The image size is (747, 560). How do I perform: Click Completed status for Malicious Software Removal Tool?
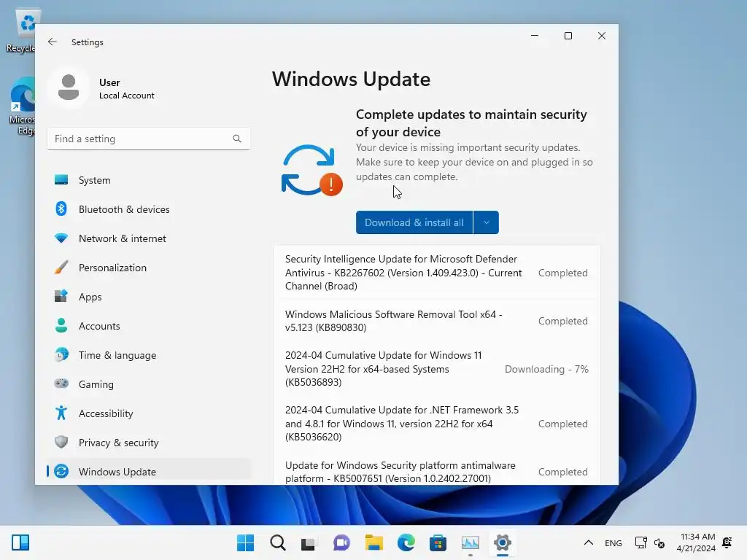pyautogui.click(x=562, y=321)
